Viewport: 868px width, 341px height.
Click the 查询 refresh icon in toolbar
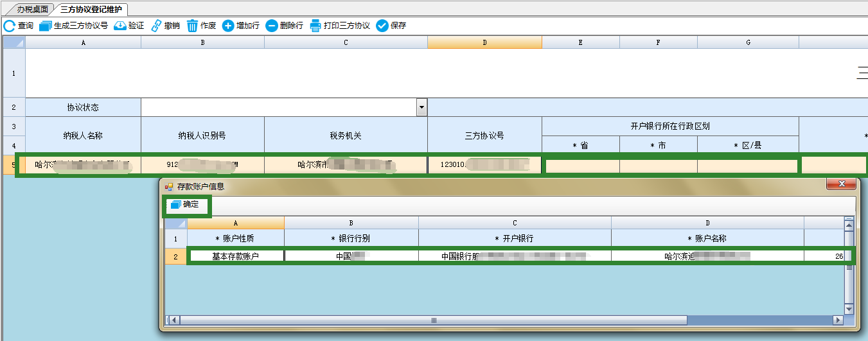coord(10,26)
